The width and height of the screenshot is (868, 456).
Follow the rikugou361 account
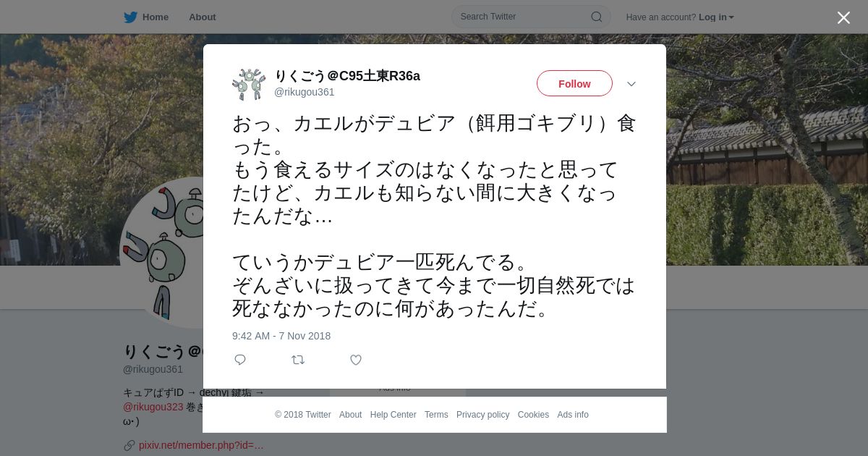(574, 84)
